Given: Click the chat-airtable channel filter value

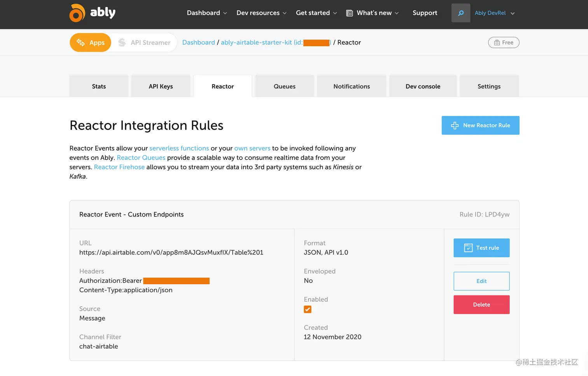Looking at the screenshot, I should [x=98, y=346].
